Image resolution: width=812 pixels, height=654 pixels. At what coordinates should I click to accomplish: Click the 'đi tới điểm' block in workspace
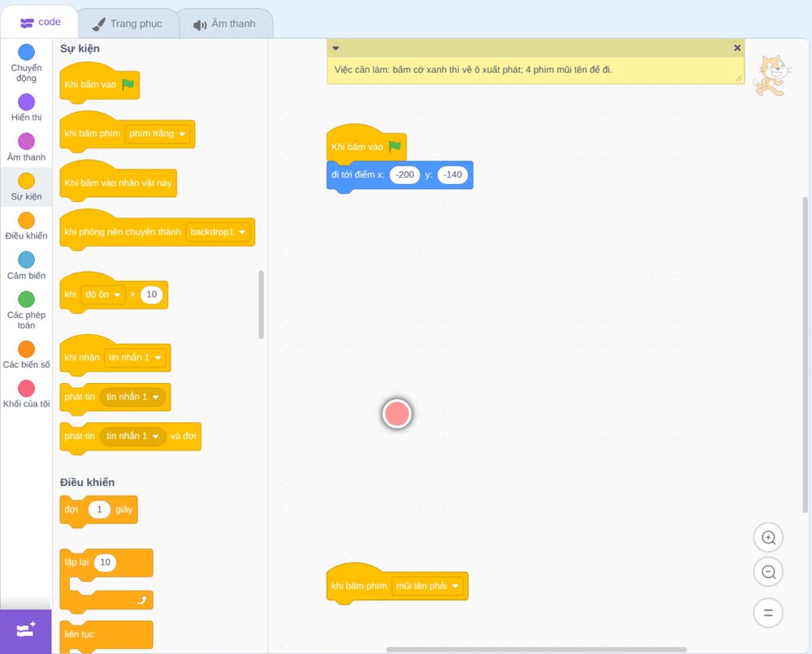tap(400, 177)
